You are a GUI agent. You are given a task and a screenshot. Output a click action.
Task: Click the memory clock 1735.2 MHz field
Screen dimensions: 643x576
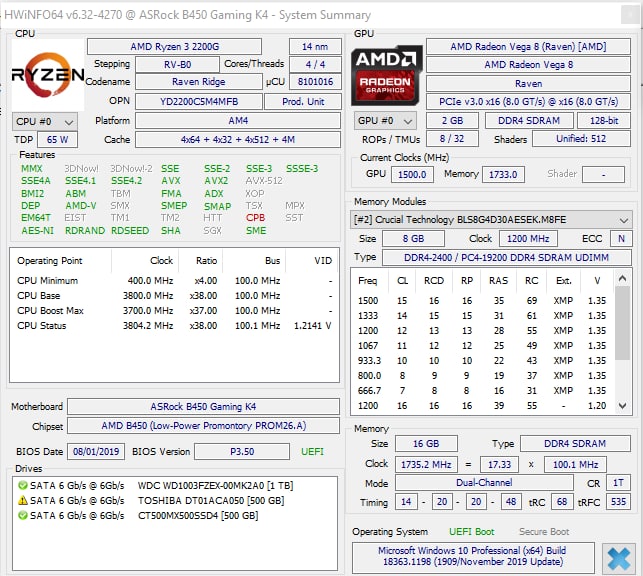coord(426,464)
